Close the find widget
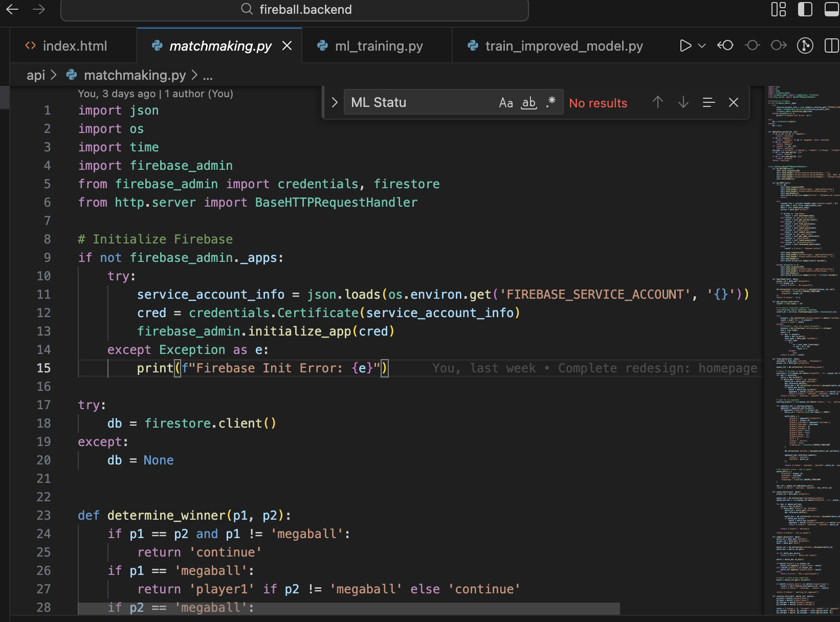840x622 pixels. tap(733, 102)
